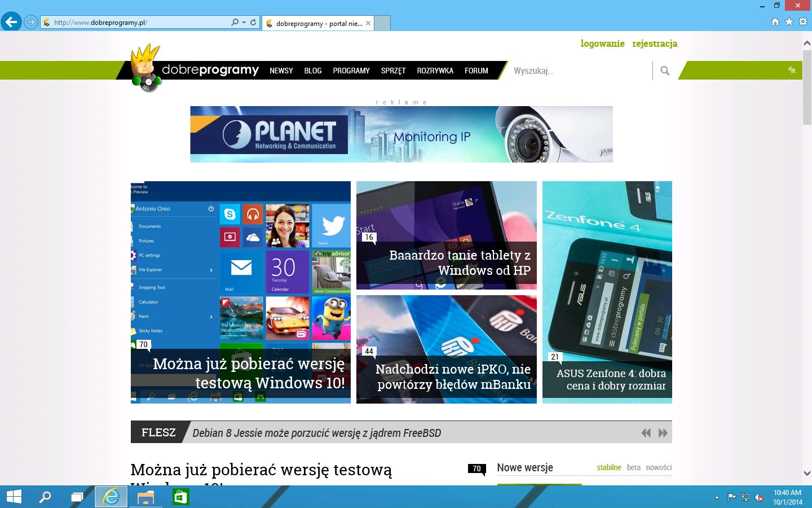Click the browser Back arrow button

[11, 22]
